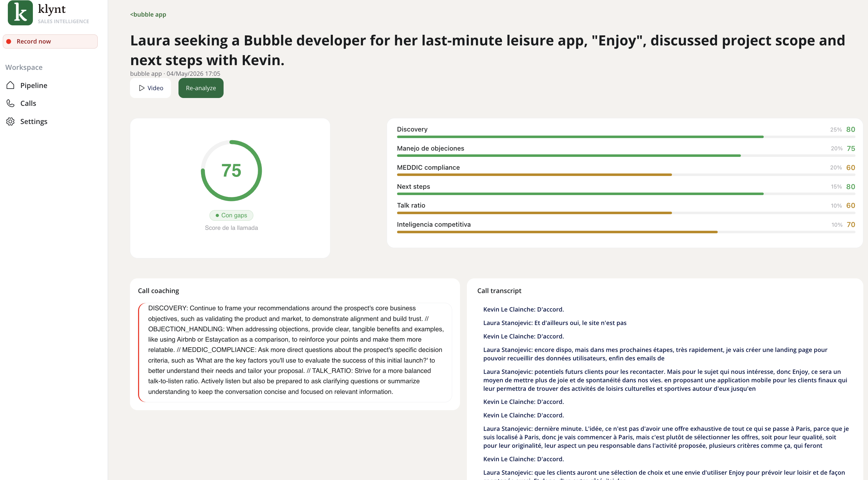868x480 pixels.
Task: Click transcript line 'Et d'ailleurs oui, le site n'est pas'
Action: coord(555,323)
